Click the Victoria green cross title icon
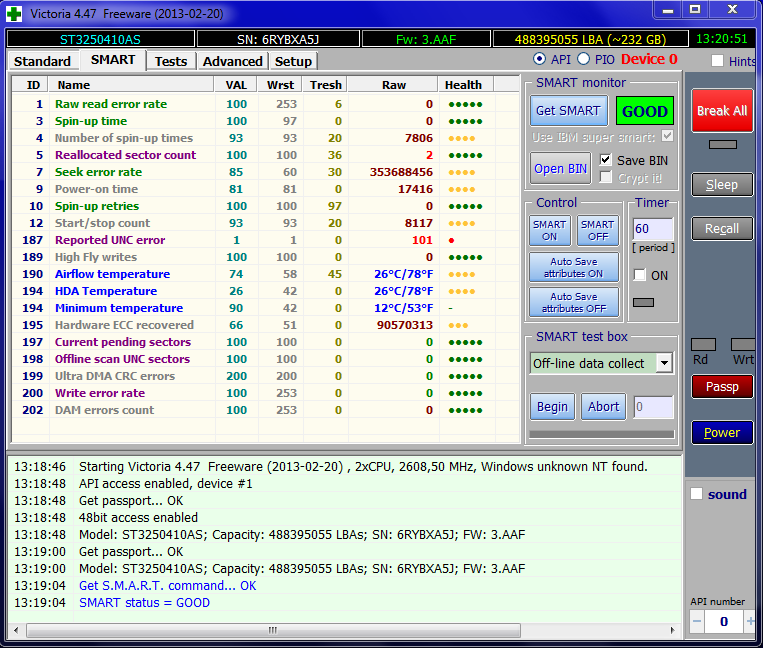The width and height of the screenshot is (763, 648). click(14, 13)
